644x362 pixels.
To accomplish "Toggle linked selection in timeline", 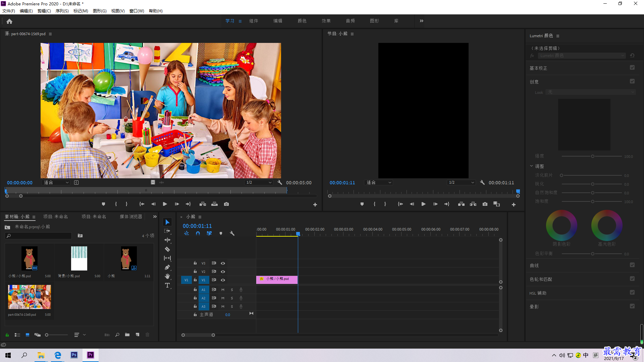I will [209, 233].
